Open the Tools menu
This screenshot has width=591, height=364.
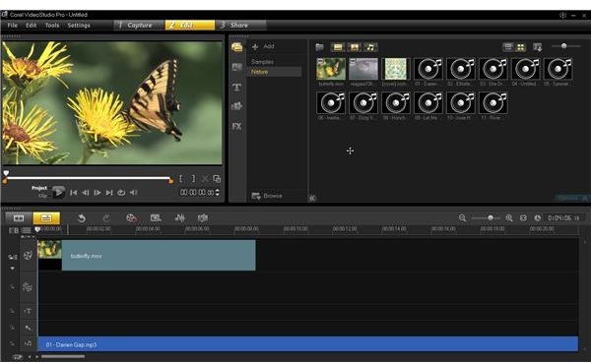[52, 26]
